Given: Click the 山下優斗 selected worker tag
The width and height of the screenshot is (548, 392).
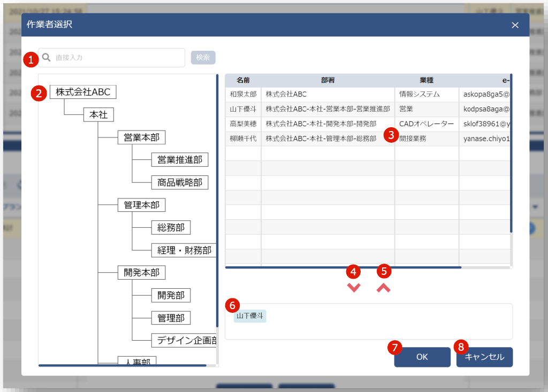Looking at the screenshot, I should 250,316.
